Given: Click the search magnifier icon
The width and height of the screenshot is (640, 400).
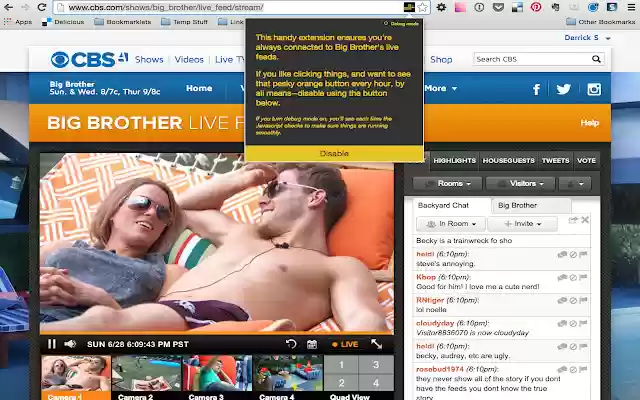Looking at the screenshot, I should click(x=596, y=59).
